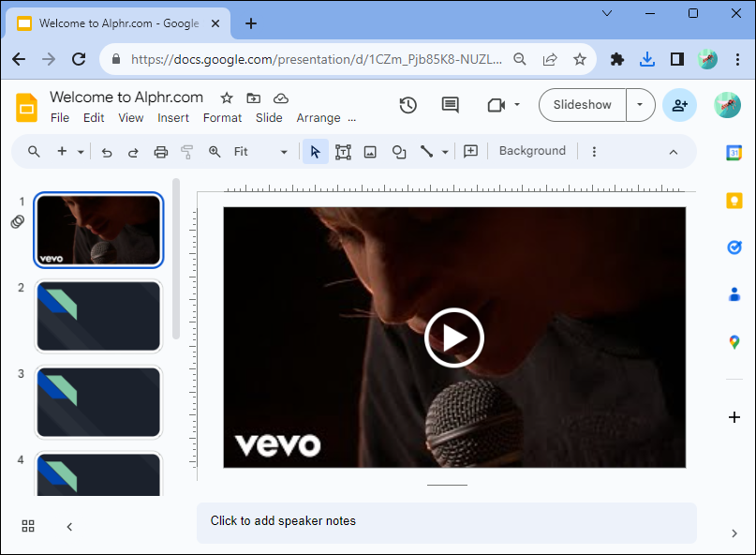
Task: Play the video on the slide
Action: 454,337
